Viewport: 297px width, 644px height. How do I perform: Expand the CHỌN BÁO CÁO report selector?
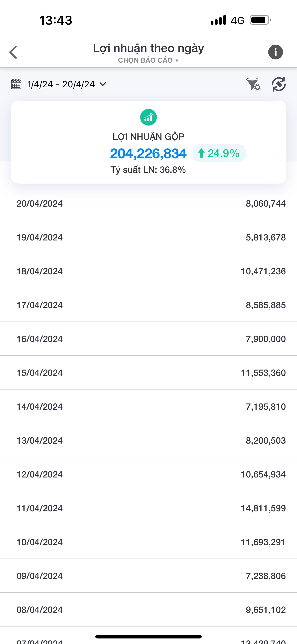tap(148, 60)
